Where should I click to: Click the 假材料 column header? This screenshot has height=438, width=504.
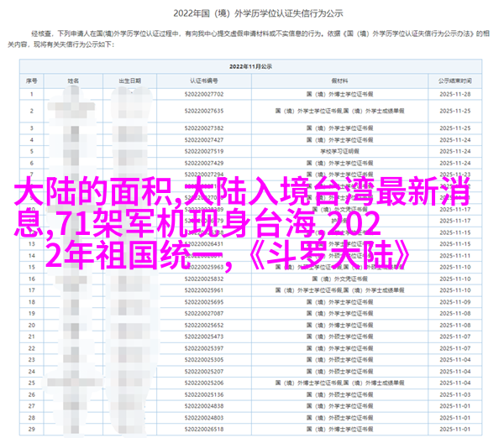click(x=339, y=81)
